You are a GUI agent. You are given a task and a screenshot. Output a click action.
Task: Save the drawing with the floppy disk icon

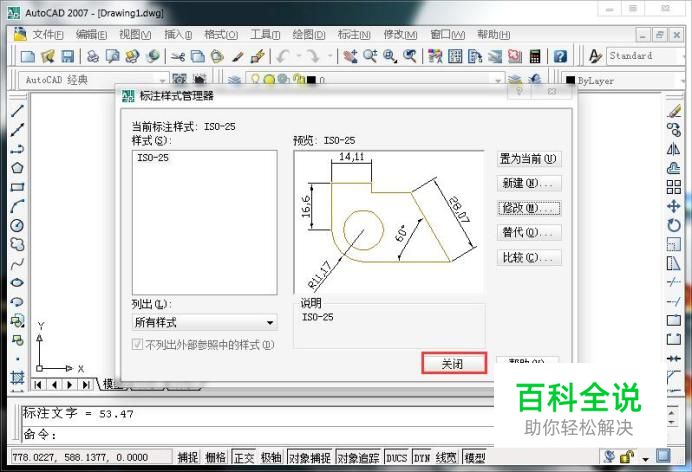67,56
